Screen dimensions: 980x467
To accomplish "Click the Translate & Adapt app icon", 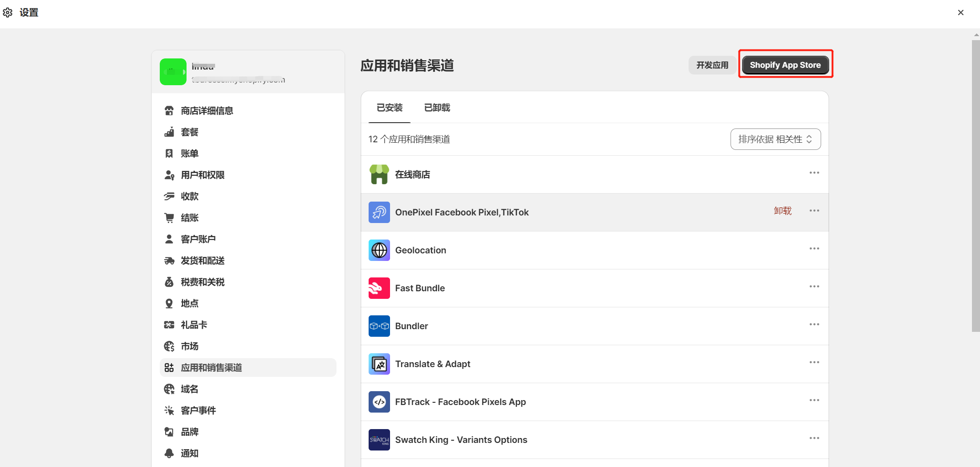I will 379,364.
